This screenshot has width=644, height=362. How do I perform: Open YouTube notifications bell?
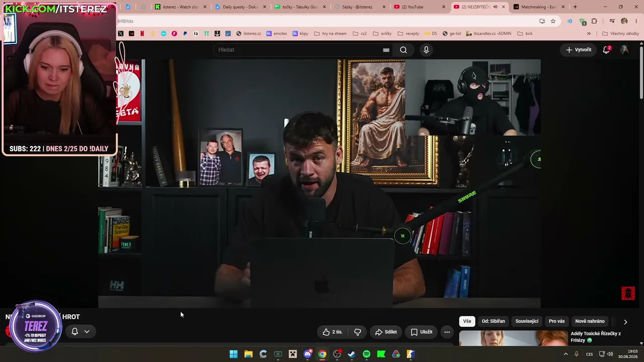606,50
